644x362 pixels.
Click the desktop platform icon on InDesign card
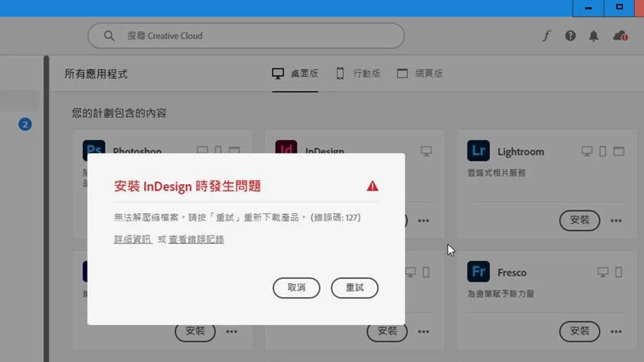(426, 152)
